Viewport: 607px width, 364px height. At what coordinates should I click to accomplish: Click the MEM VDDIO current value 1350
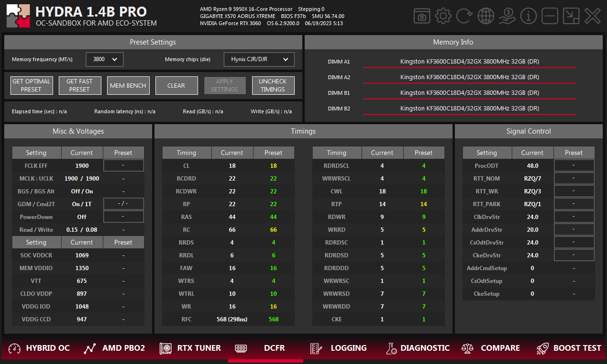(82, 268)
